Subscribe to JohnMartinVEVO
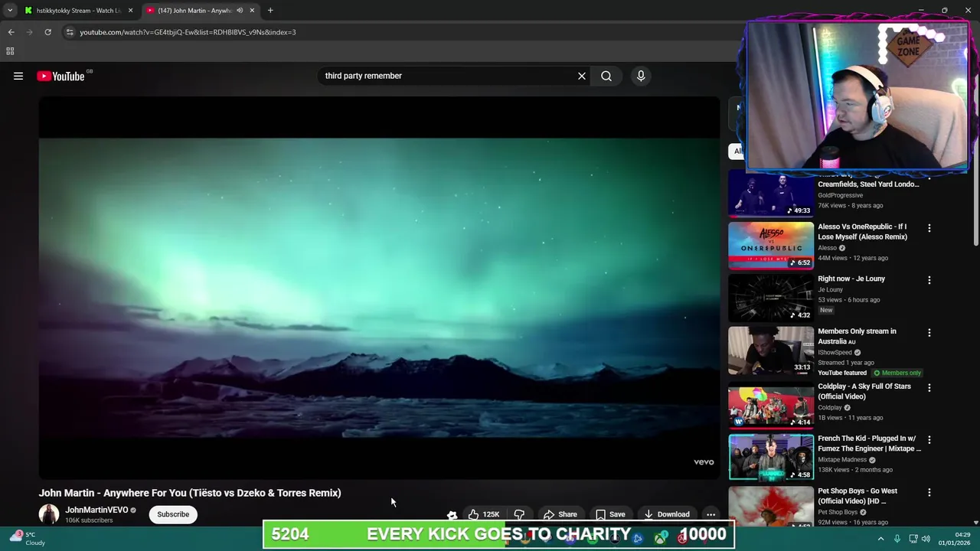 point(173,514)
